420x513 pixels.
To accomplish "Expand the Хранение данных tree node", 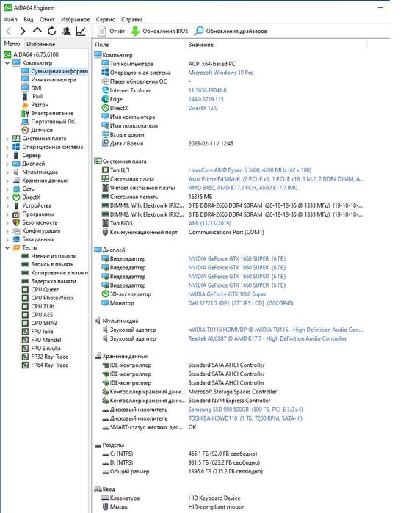I will click(7, 181).
